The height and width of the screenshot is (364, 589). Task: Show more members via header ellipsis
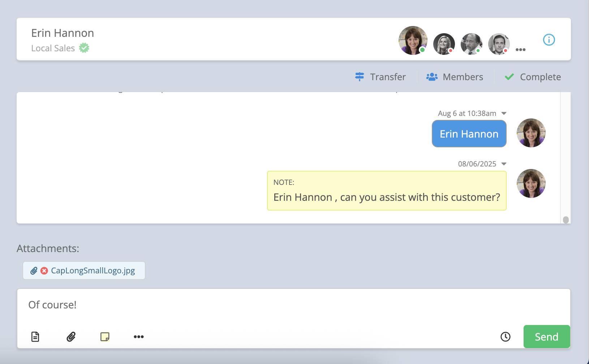point(520,50)
